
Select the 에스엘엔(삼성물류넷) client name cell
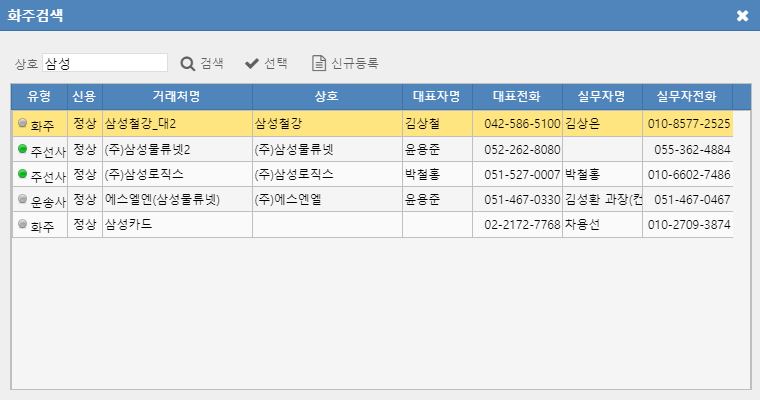(x=177, y=199)
